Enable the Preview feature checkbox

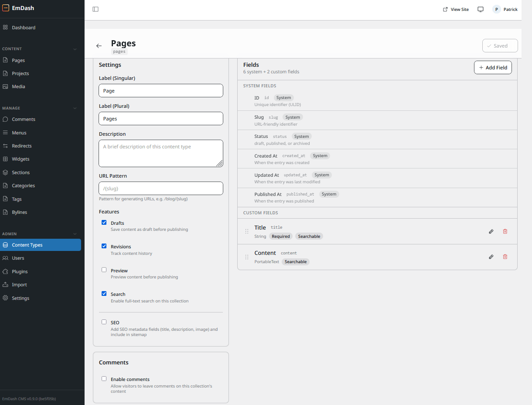pos(104,270)
